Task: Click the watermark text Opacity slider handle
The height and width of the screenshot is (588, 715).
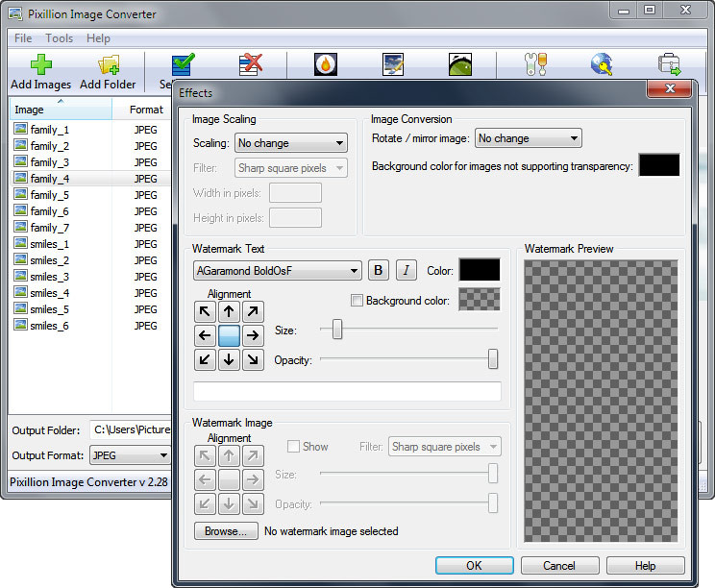Action: click(x=493, y=359)
